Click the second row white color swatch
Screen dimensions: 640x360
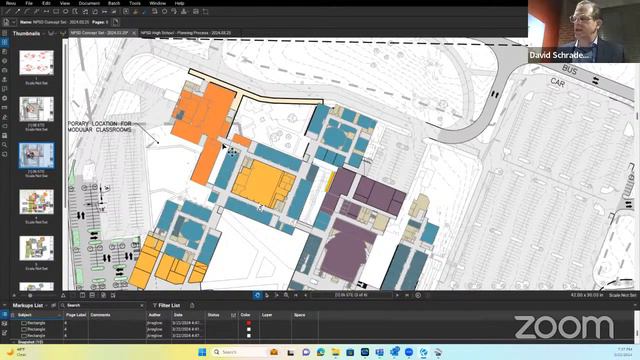tap(249, 329)
